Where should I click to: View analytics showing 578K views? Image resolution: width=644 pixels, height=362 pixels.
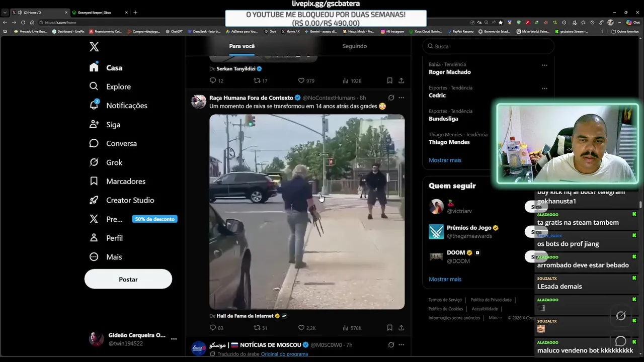click(x=352, y=328)
